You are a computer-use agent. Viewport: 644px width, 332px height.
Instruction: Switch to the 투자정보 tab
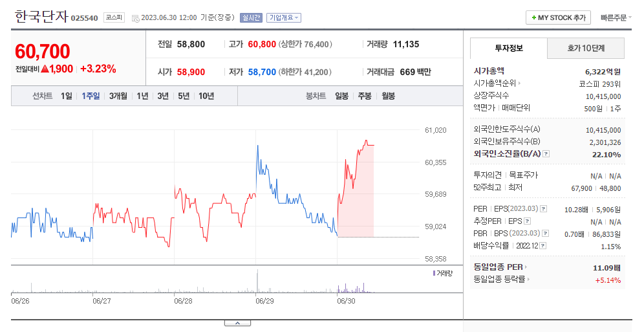509,48
